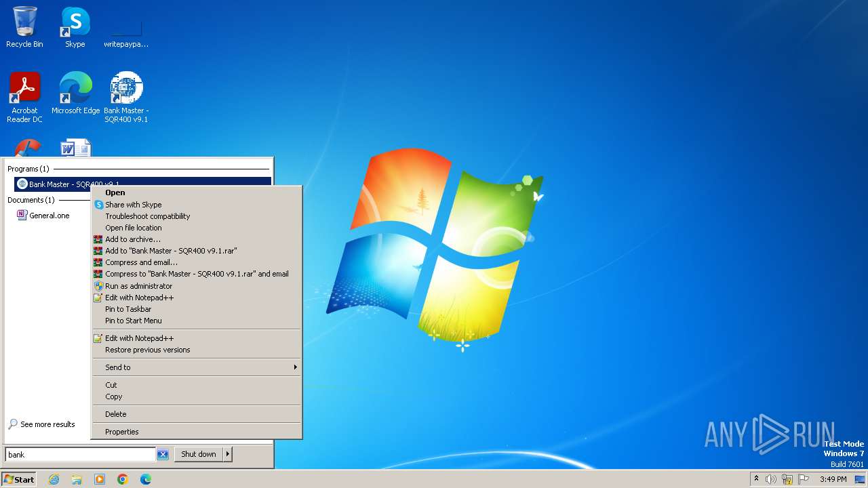Select the Skype desktop shortcut
Screen dimensions: 868x488
click(75, 27)
